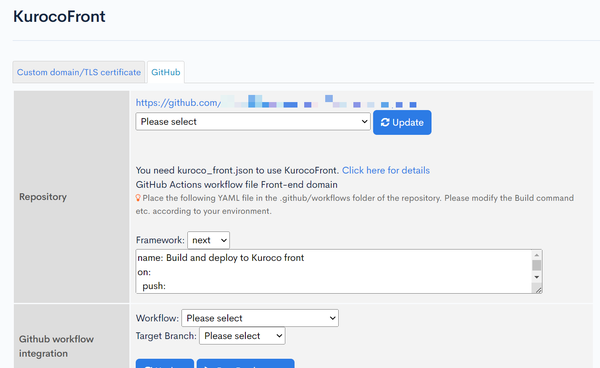Screen dimensions: 600x368
Task: Click the 'name: Build and deploy to Kuroco front' line
Action: tap(221, 258)
